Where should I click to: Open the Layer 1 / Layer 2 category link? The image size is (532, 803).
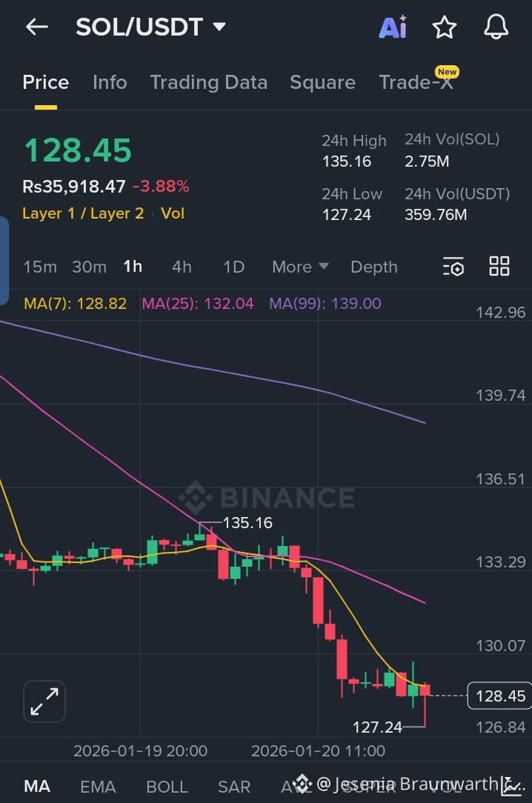(x=83, y=213)
